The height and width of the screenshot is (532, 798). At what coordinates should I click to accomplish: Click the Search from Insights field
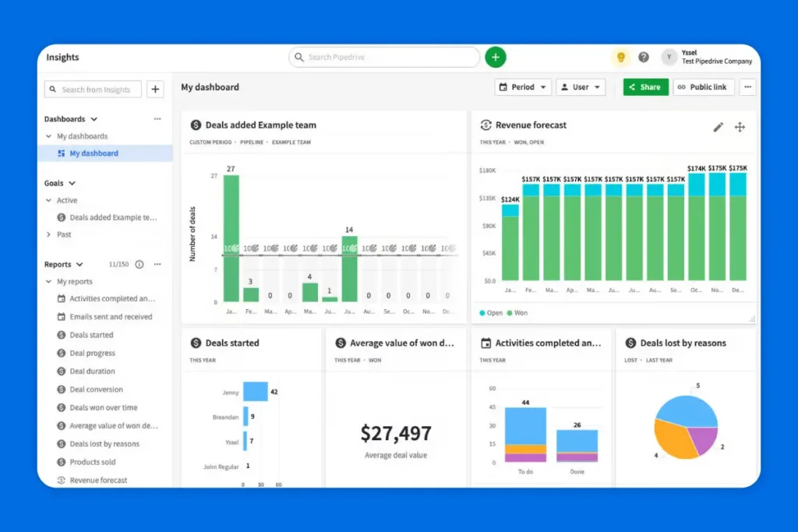click(93, 90)
